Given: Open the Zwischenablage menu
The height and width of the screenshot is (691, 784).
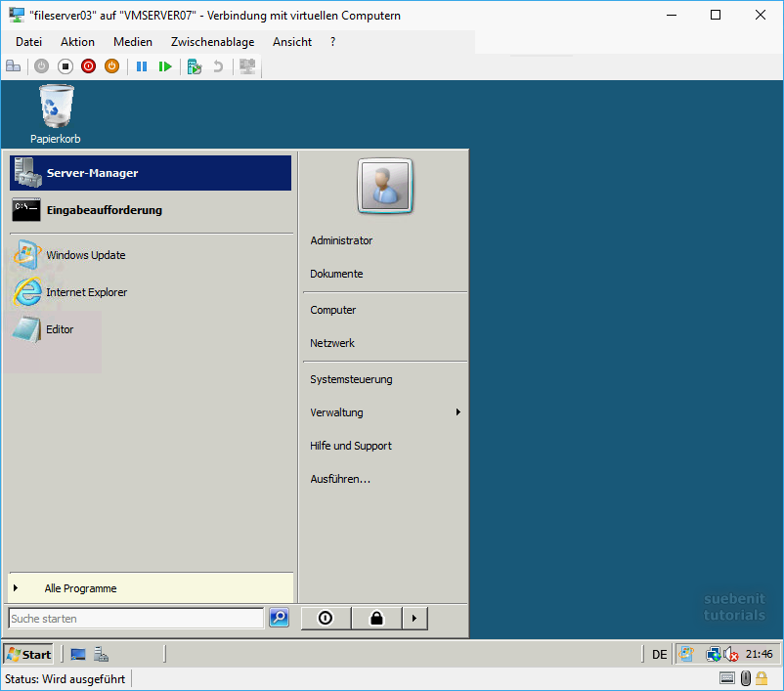Looking at the screenshot, I should [x=212, y=42].
